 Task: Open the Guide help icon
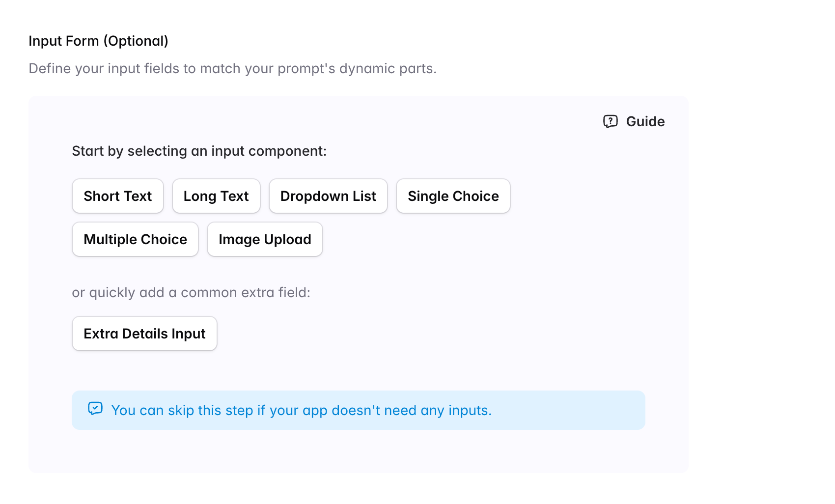tap(610, 121)
